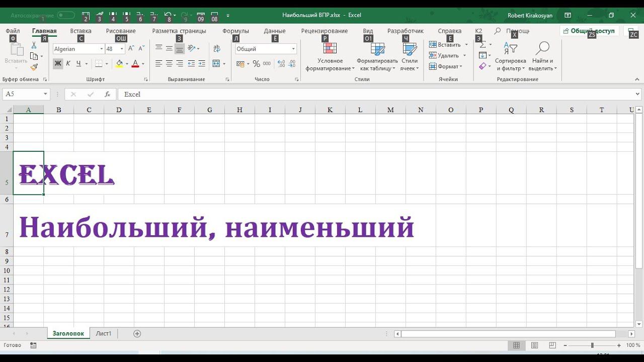Click the align text right icon
644x362 pixels.
click(180, 64)
